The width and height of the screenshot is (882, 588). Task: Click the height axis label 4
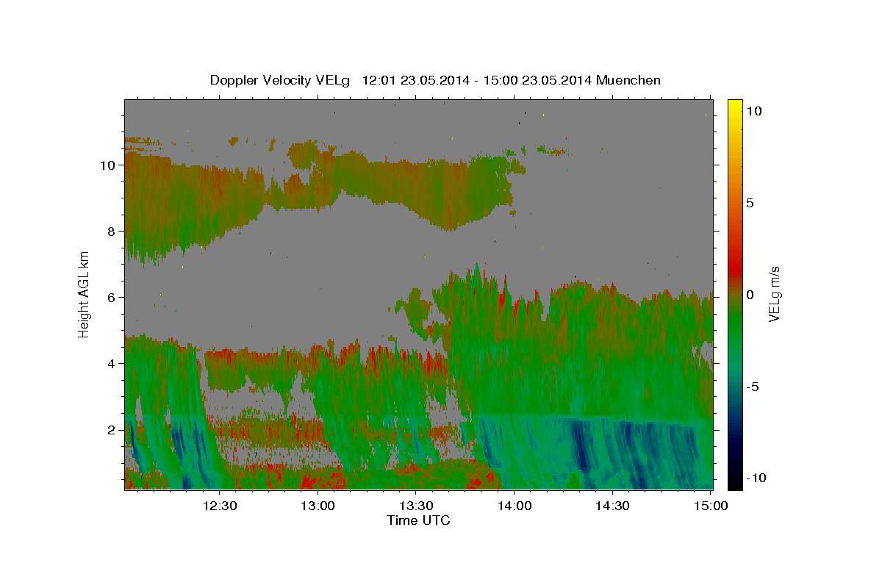pyautogui.click(x=112, y=364)
